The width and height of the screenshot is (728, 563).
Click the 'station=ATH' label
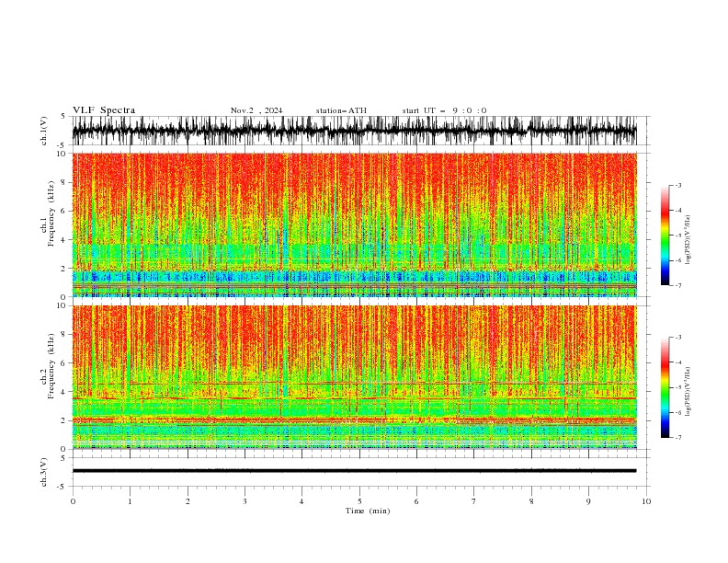341,110
